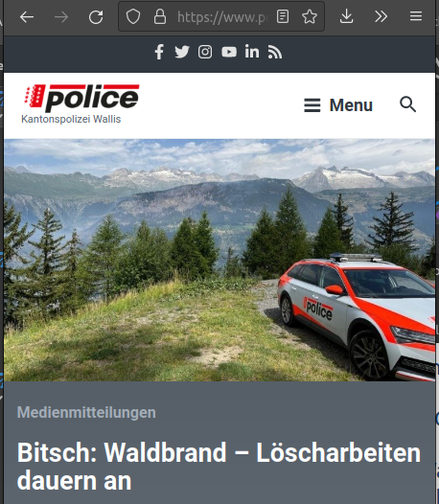
Task: Visit the Instagram page icon
Action: click(205, 52)
